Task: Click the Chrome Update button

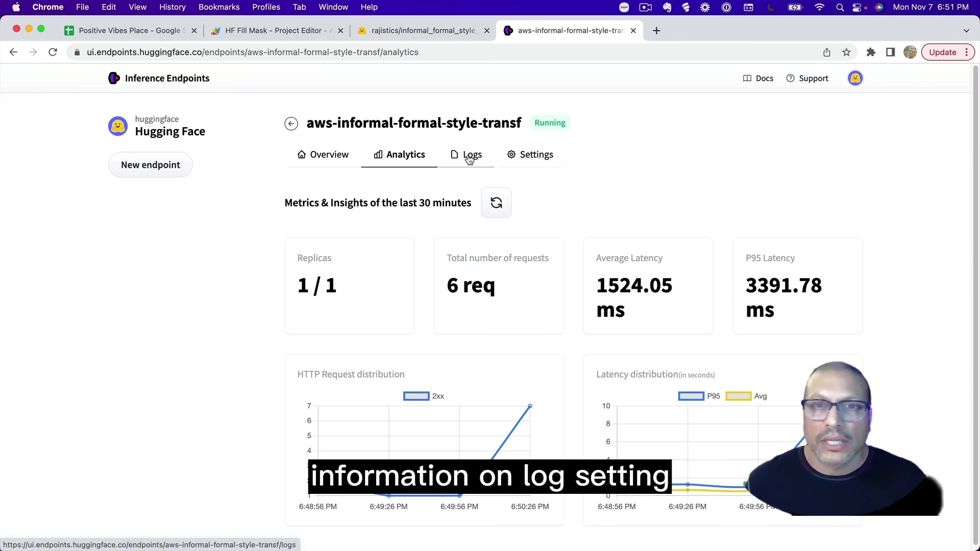Action: click(x=948, y=52)
